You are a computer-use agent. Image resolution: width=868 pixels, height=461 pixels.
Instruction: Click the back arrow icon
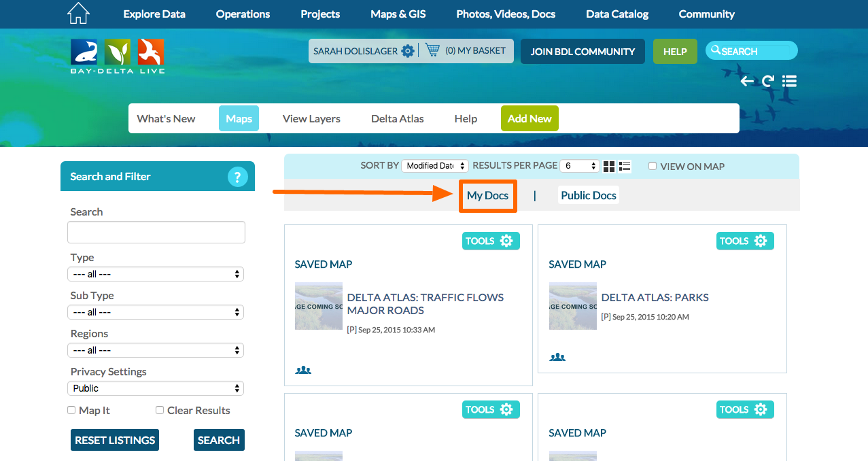747,82
